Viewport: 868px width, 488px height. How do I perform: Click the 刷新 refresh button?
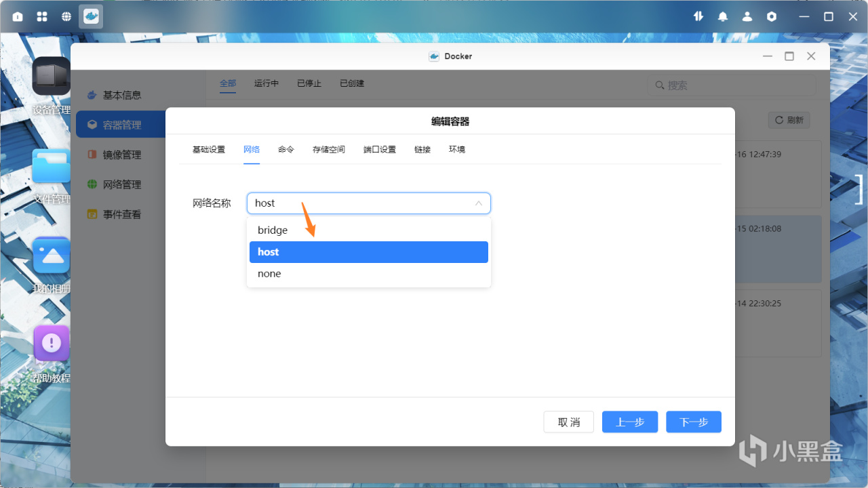[x=789, y=120]
